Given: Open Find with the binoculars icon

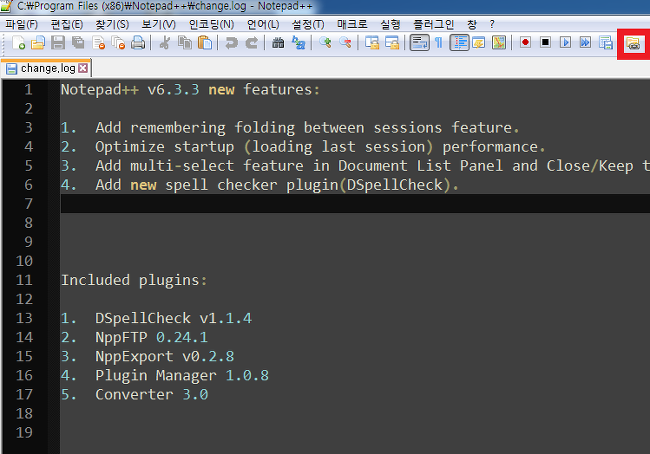Looking at the screenshot, I should (x=278, y=43).
